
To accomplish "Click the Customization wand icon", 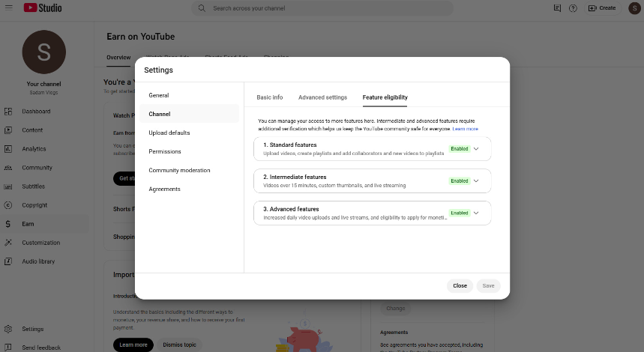I will point(8,243).
